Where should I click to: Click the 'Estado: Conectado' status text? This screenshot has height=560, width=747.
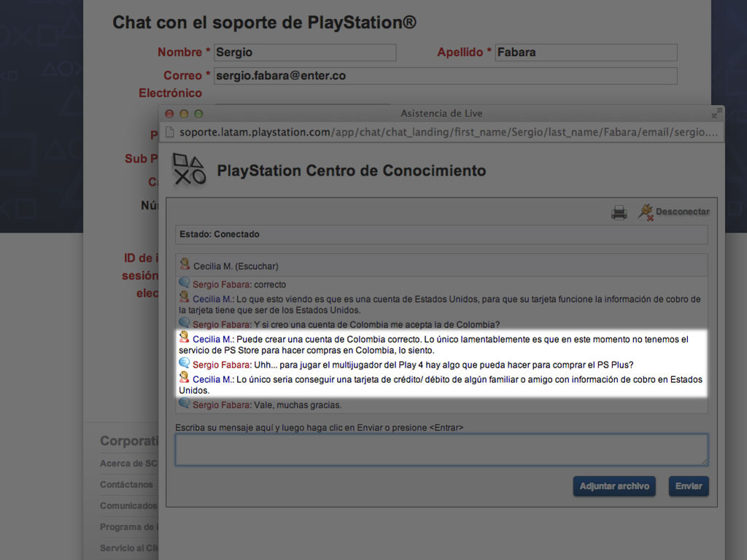click(x=219, y=234)
